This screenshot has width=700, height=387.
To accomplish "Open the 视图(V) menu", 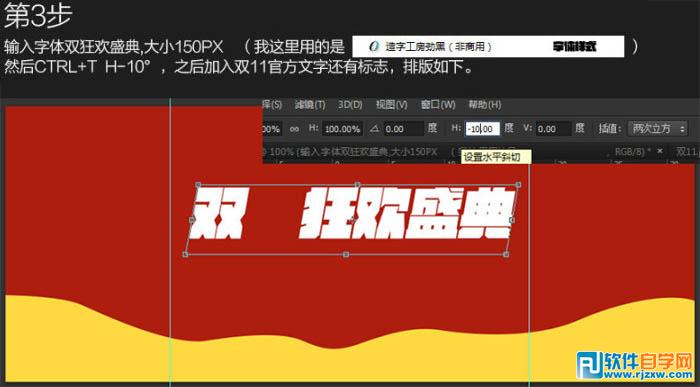I will tap(392, 105).
